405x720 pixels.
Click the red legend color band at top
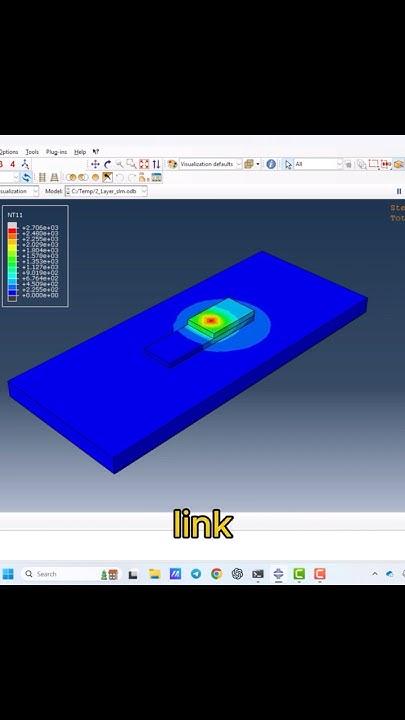[12, 231]
